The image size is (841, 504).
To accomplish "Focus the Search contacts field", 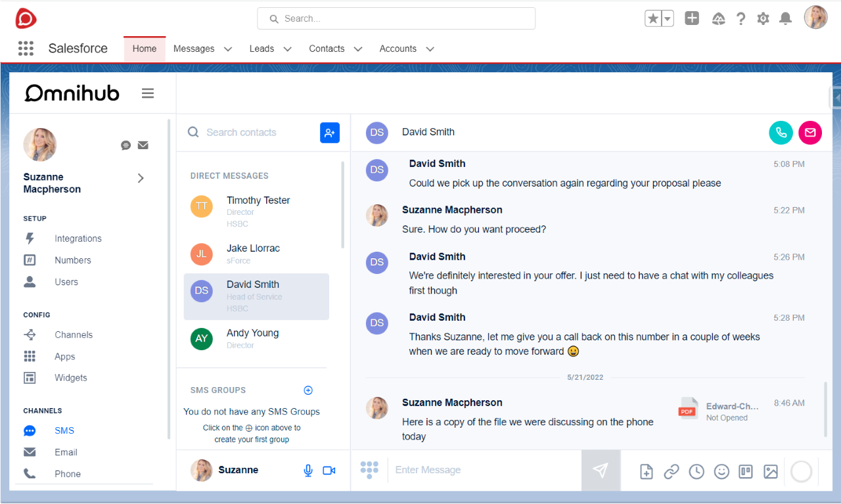I will tap(250, 132).
